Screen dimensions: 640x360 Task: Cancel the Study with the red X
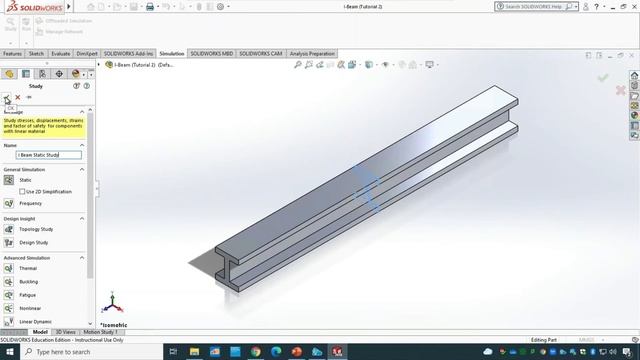click(x=18, y=97)
